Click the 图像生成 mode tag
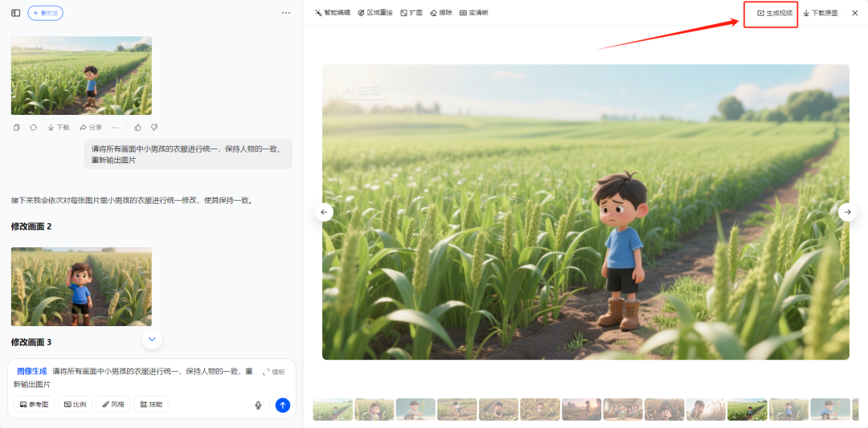Screen dimensions: 868x428 32,371
